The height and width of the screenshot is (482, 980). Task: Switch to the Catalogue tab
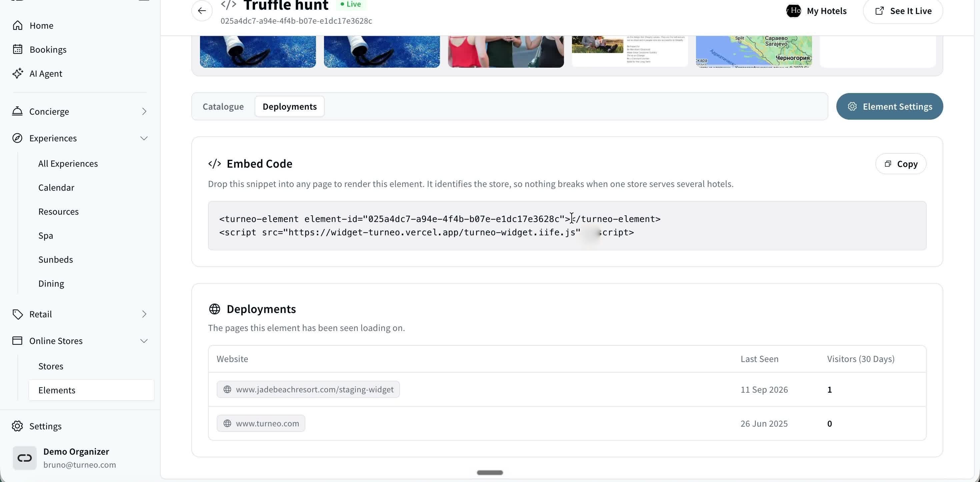coord(223,107)
